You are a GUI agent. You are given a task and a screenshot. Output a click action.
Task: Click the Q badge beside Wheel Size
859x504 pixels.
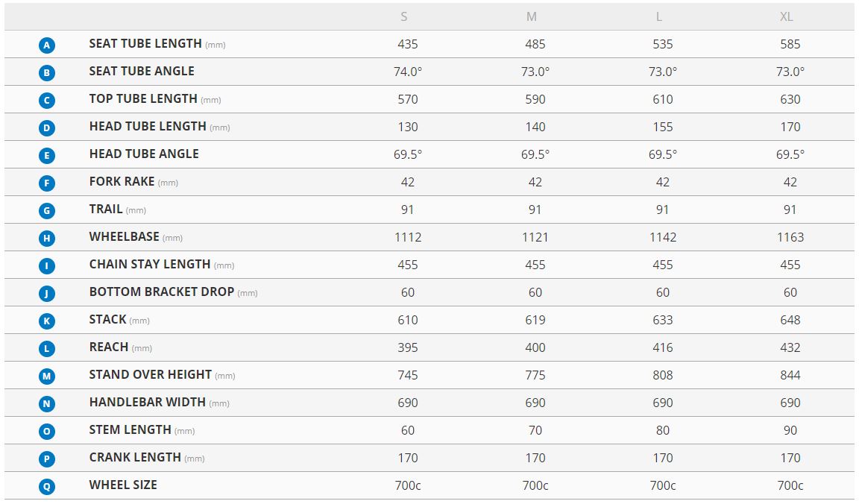click(x=47, y=487)
